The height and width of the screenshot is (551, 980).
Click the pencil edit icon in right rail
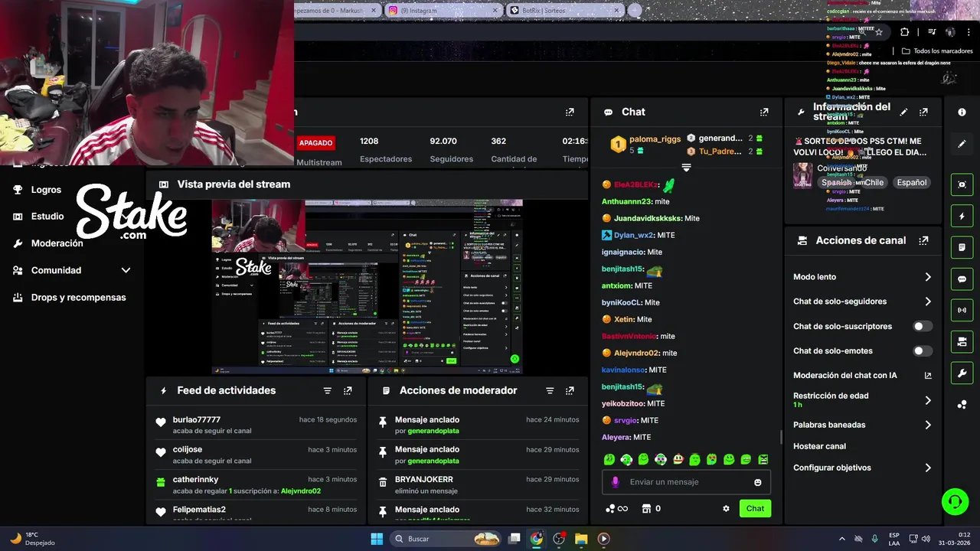[962, 144]
